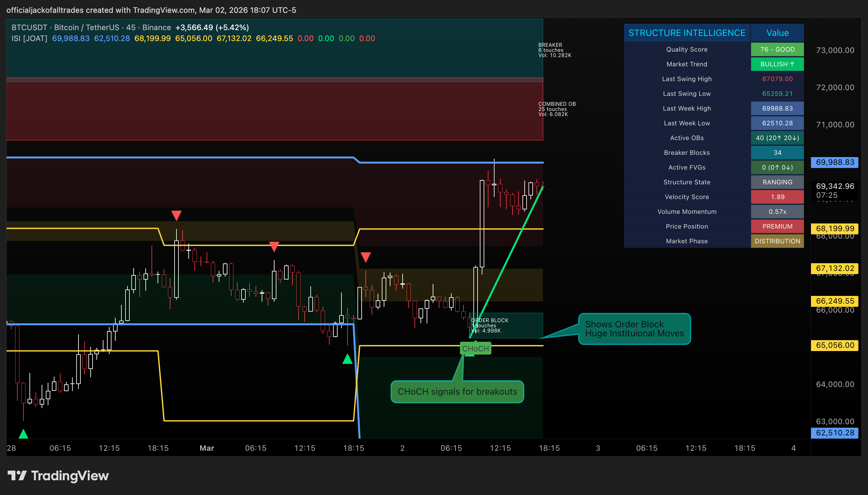Click the 65,056.00 yellow price label
This screenshot has height=495, width=868.
835,345
